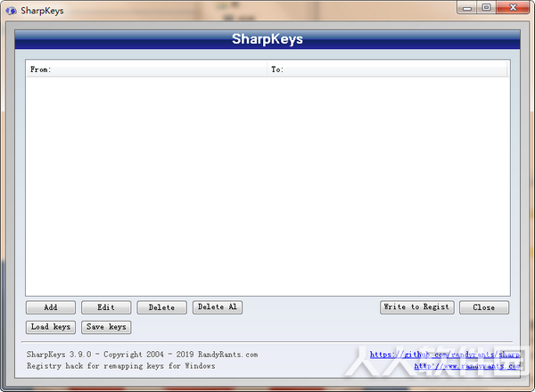Minimize the SharpKeys window
This screenshot has height=392, width=535.
pyautogui.click(x=467, y=7)
